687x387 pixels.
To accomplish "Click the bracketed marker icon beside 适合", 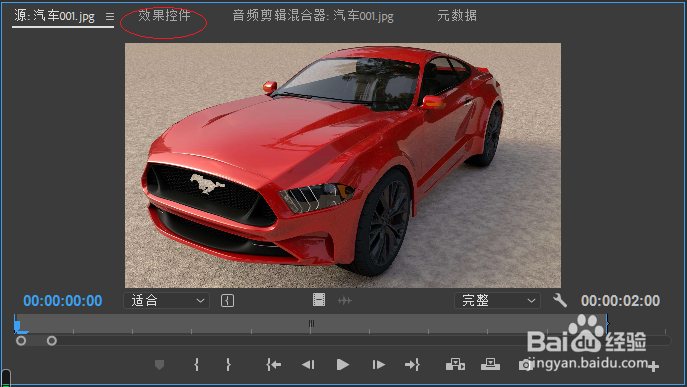I will [x=227, y=301].
